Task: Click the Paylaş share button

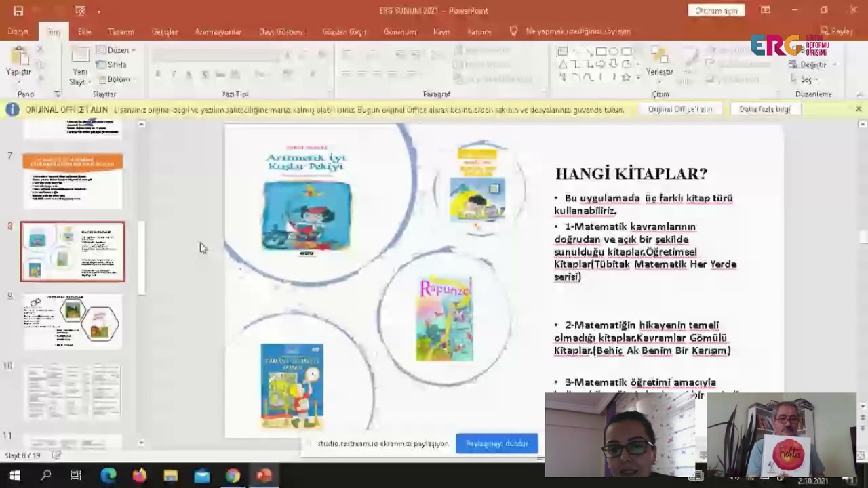Action: point(836,31)
